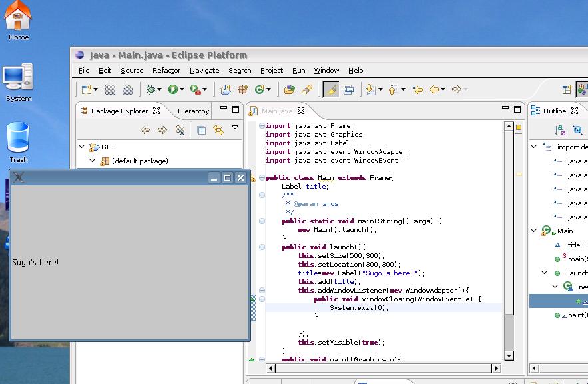Select the Outline view tab
The image size is (588, 384).
tap(555, 111)
